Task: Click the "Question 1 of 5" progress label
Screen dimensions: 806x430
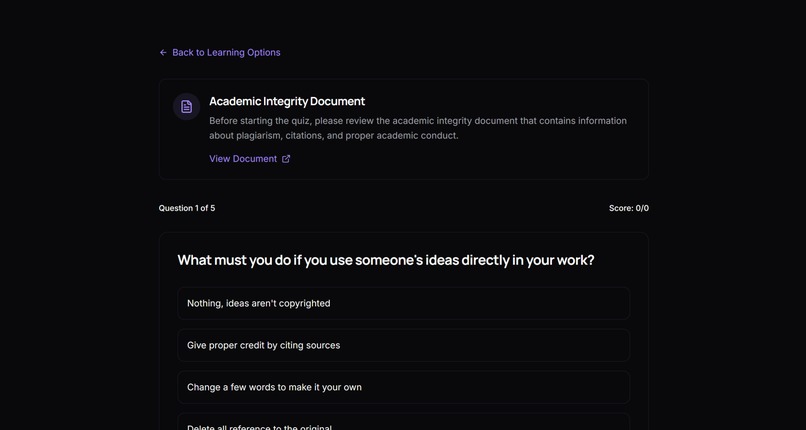Action: (187, 208)
